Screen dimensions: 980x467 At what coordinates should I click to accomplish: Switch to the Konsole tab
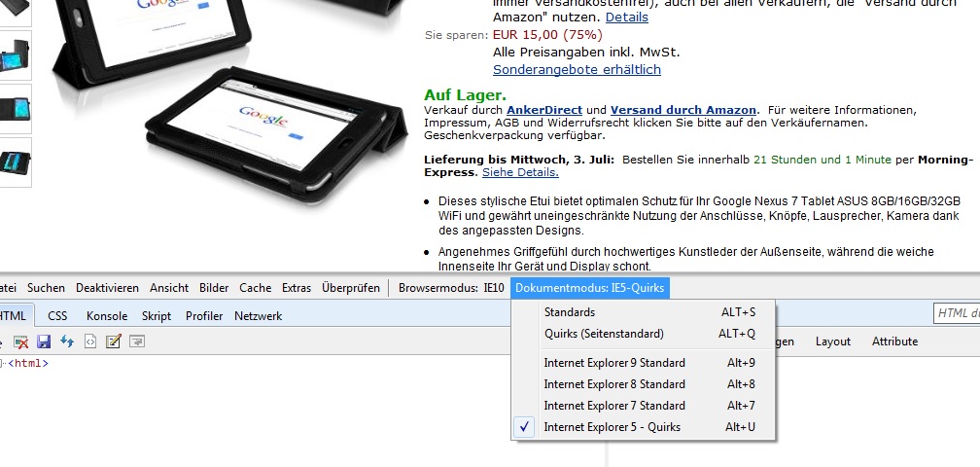tap(107, 316)
